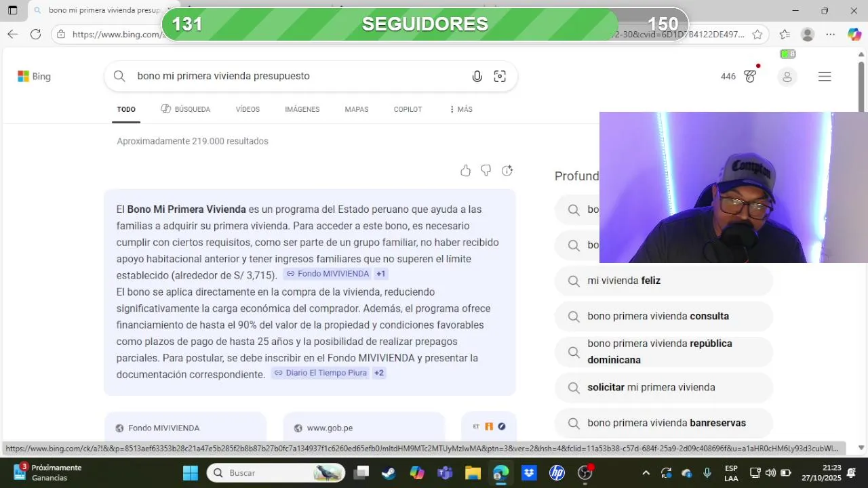The width and height of the screenshot is (868, 488).
Task: Click the search magnifier in Bing box
Action: pyautogui.click(x=119, y=76)
